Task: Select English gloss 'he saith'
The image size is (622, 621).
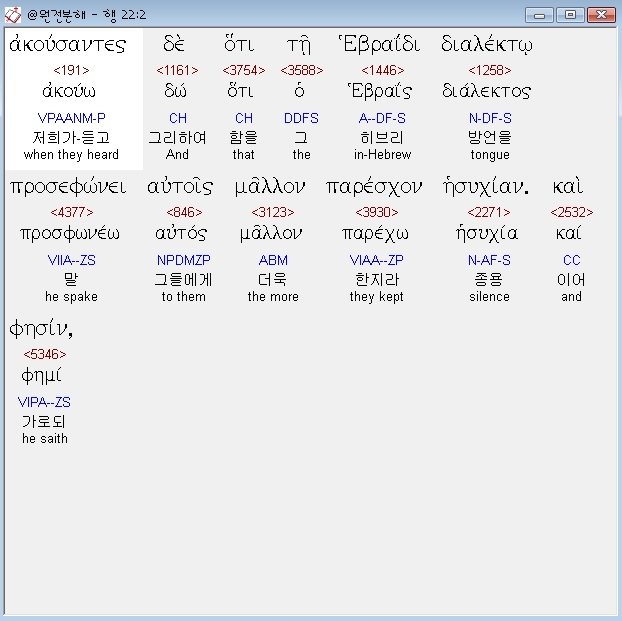Action: coord(45,438)
